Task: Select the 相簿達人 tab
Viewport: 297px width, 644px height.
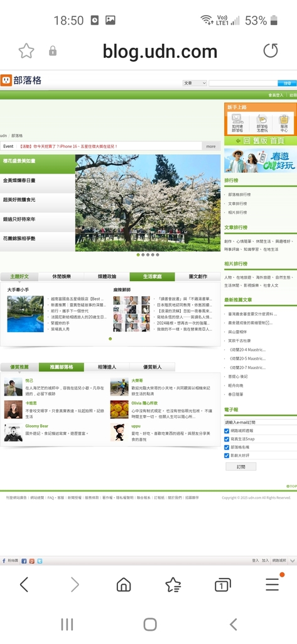Action: (x=107, y=367)
